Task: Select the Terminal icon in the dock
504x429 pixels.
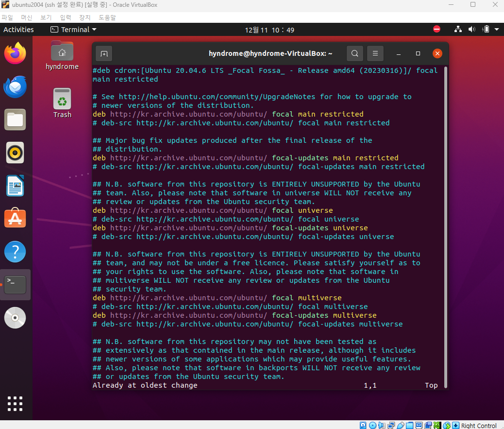Action: click(15, 285)
